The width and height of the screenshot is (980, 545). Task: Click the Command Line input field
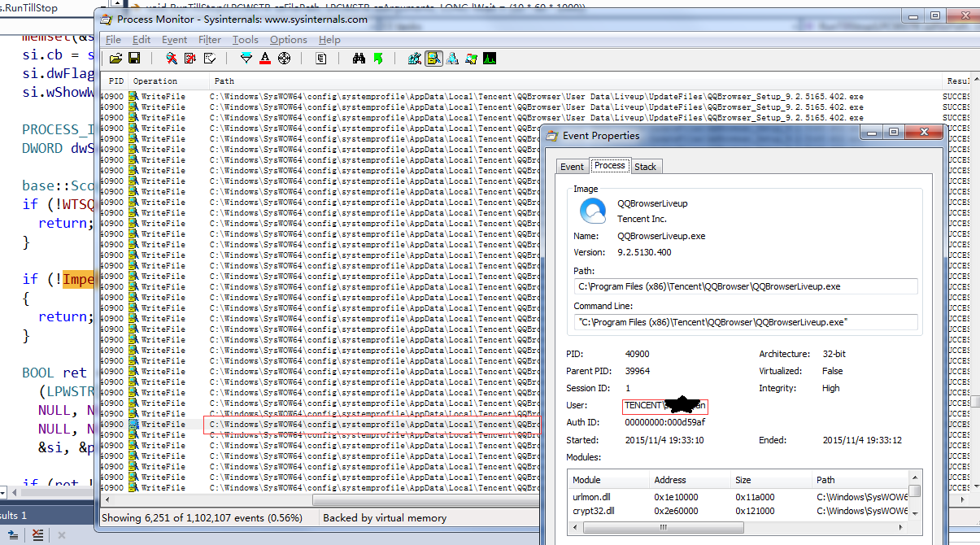745,322
